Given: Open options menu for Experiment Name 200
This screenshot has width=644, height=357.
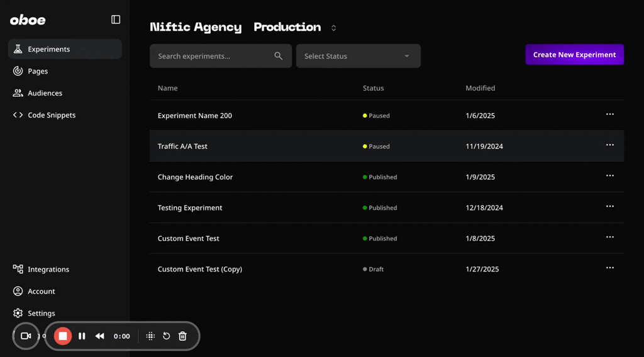Looking at the screenshot, I should click(609, 114).
